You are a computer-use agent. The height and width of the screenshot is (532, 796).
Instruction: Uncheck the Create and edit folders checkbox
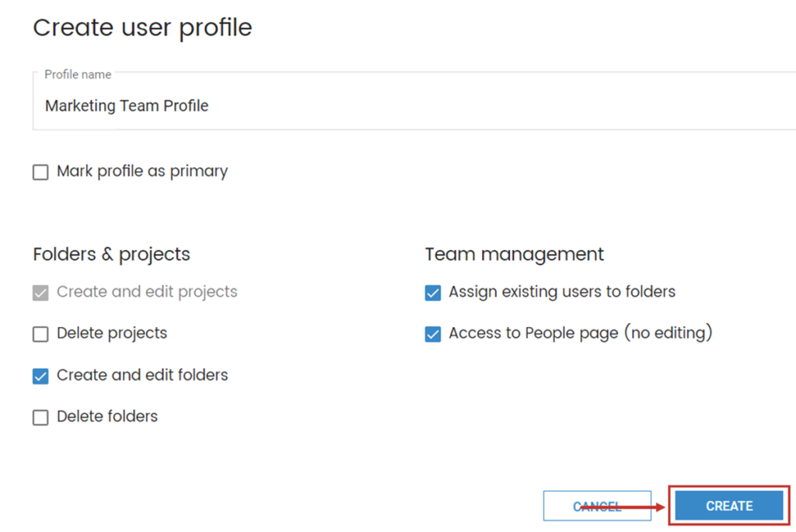(x=40, y=376)
